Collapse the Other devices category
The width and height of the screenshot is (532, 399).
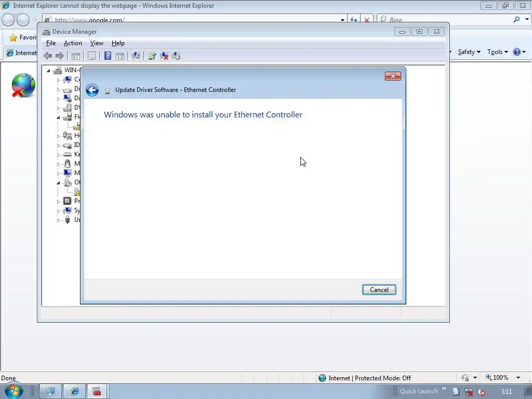pos(58,183)
